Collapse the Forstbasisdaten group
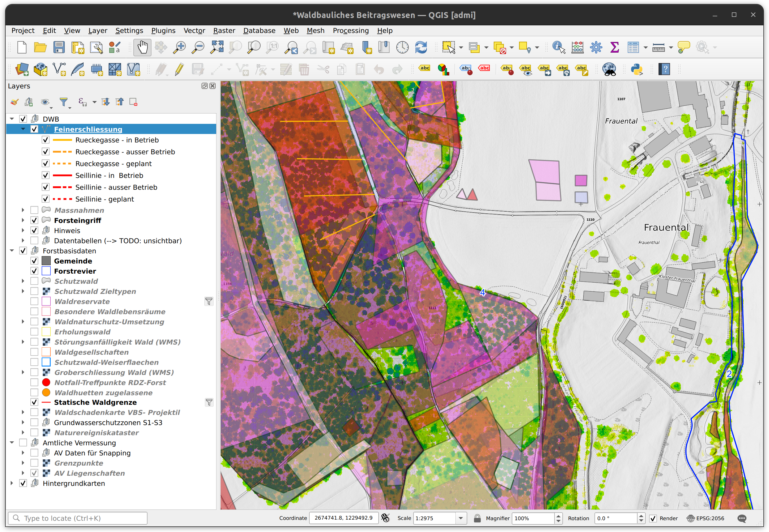The width and height of the screenshot is (769, 532). pos(12,251)
